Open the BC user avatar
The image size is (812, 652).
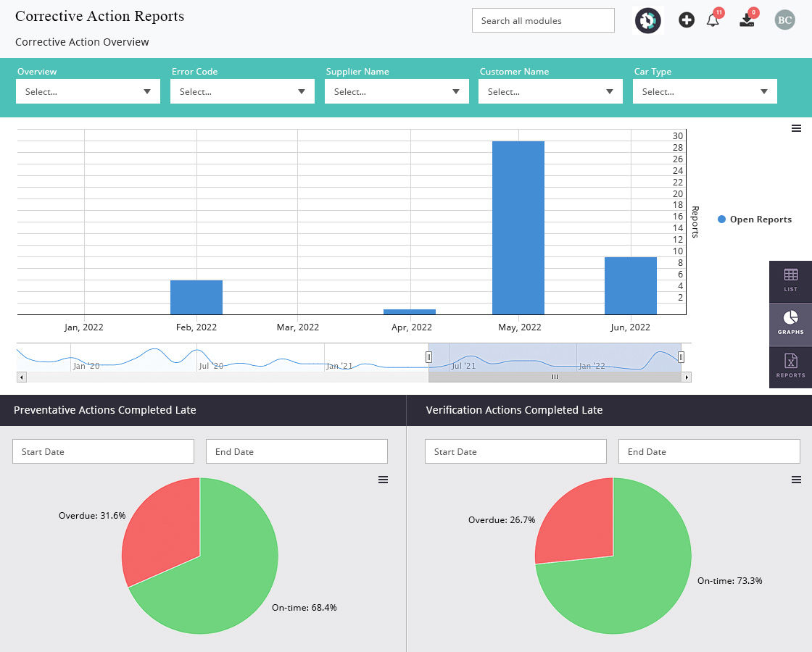[x=784, y=20]
